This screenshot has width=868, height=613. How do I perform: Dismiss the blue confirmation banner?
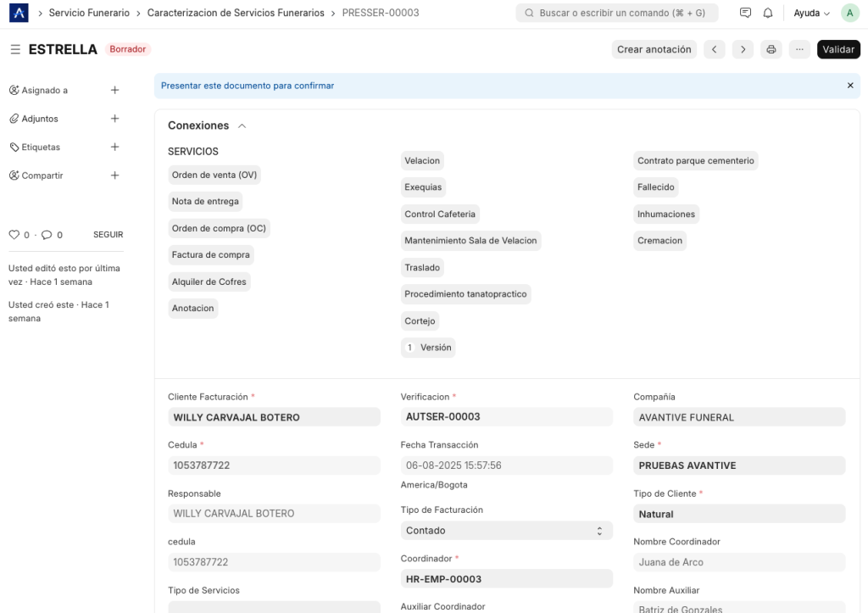[x=850, y=86]
